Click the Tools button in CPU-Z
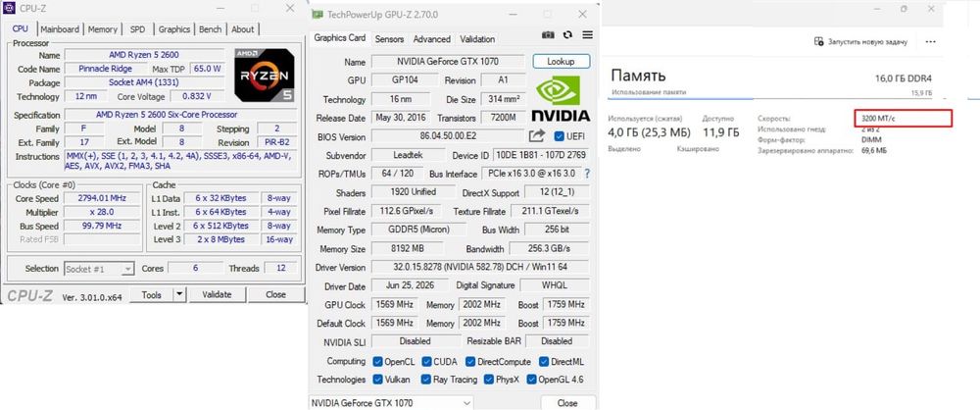 pyautogui.click(x=151, y=295)
